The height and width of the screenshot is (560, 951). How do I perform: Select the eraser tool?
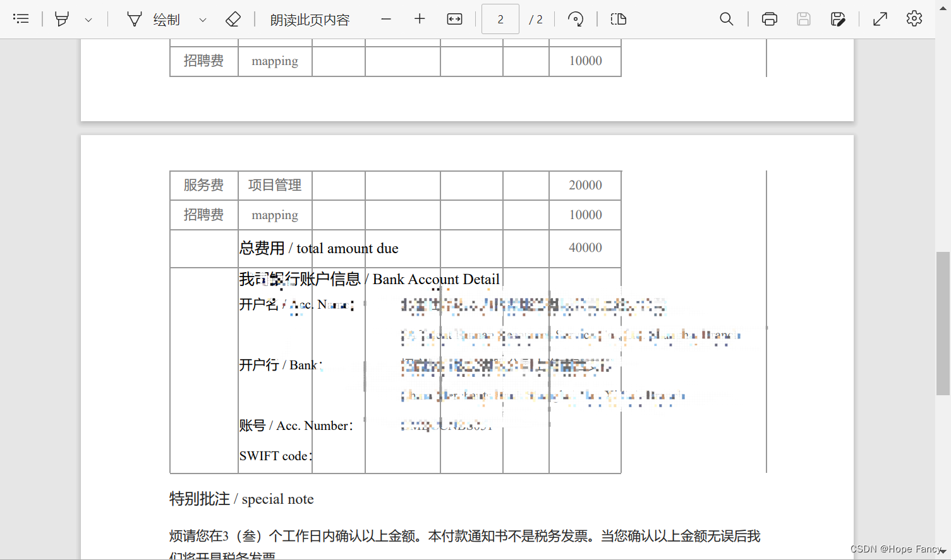click(233, 19)
